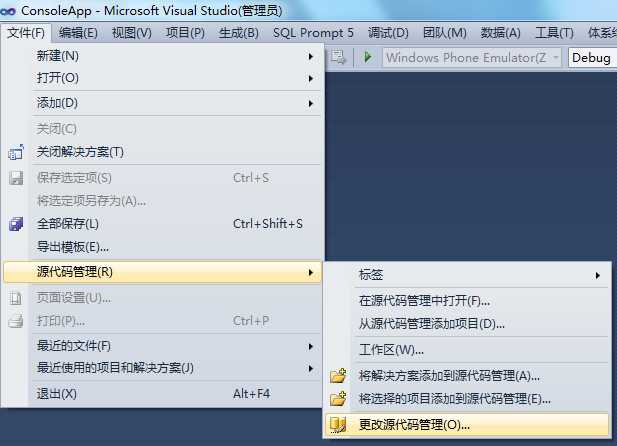
Task: Select 从源代码管理添加项目(D)...
Action: pyautogui.click(x=467, y=324)
